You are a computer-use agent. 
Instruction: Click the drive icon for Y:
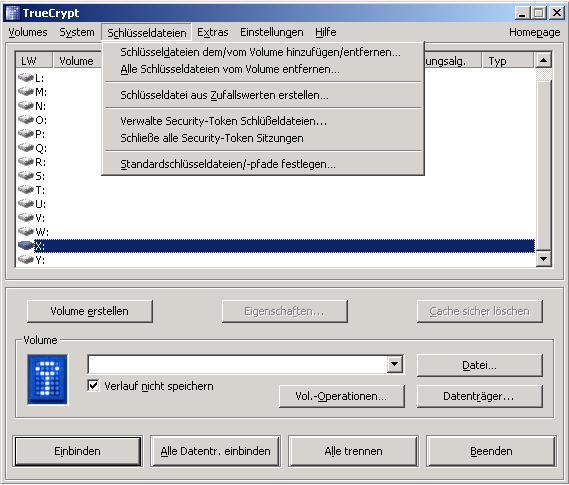(26, 260)
